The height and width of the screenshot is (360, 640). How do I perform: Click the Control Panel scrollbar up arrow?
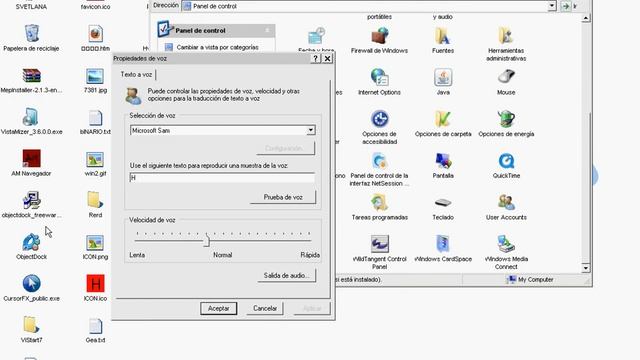coord(586,18)
